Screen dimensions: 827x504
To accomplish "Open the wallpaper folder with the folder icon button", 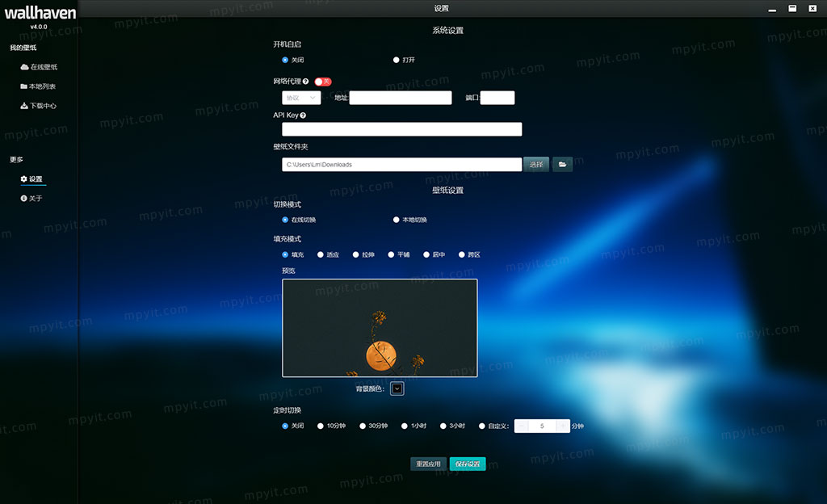I will [562, 165].
